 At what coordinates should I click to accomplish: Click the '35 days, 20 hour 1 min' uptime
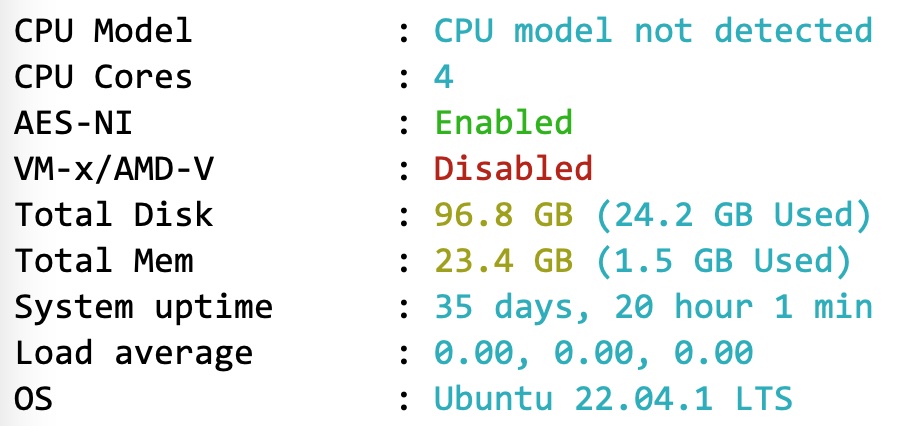point(652,307)
